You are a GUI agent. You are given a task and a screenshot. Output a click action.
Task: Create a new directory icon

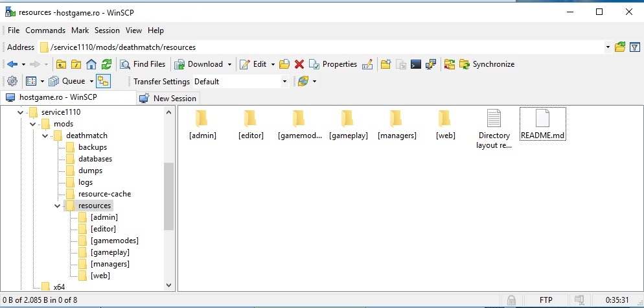point(385,64)
